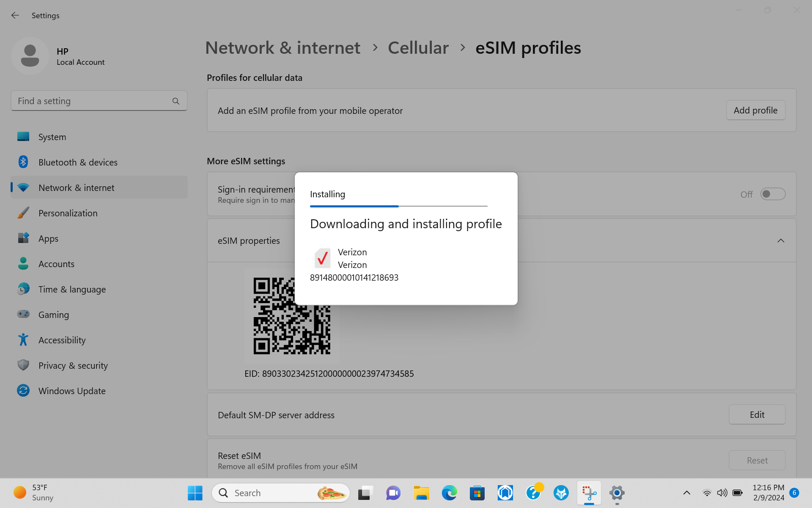The image size is (812, 508).
Task: Open Apps settings in sidebar
Action: click(x=99, y=238)
